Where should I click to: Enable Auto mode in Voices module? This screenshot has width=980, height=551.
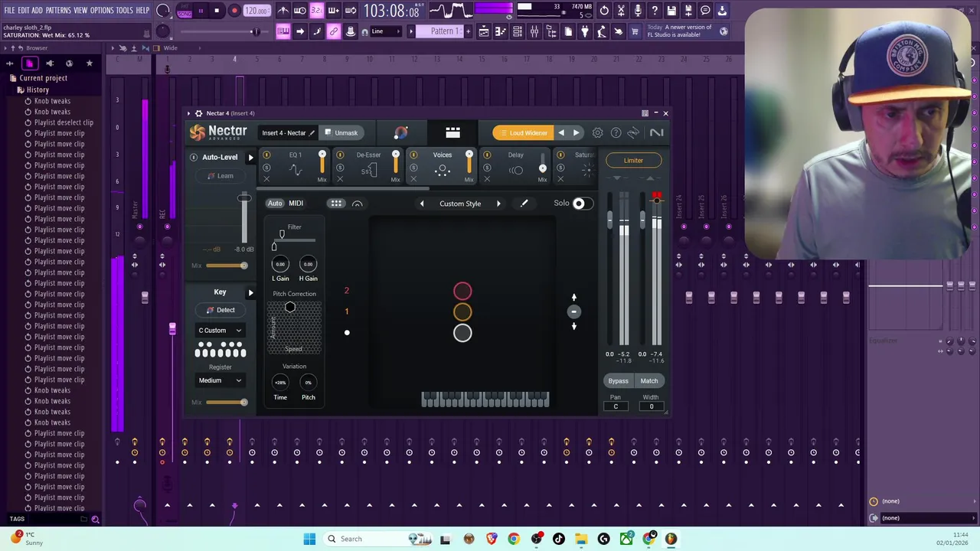(x=275, y=204)
